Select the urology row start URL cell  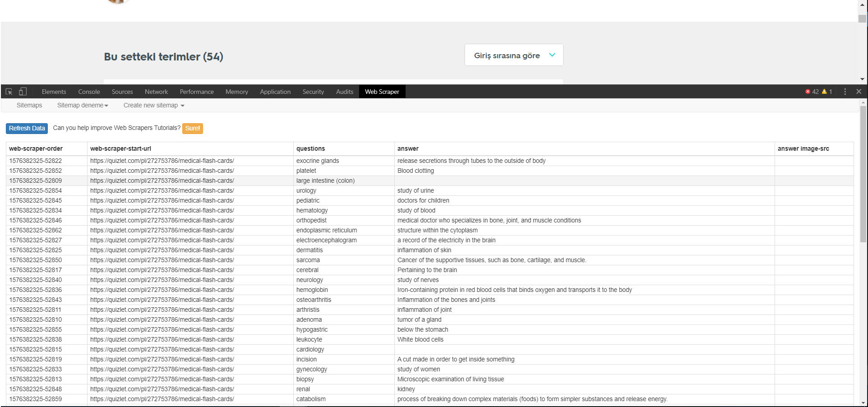point(162,190)
